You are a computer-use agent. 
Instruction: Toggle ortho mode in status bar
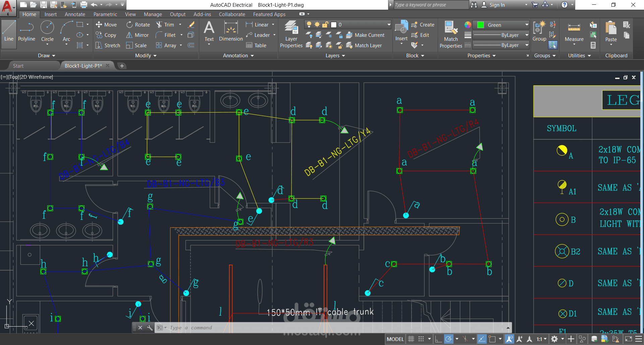coord(438,339)
